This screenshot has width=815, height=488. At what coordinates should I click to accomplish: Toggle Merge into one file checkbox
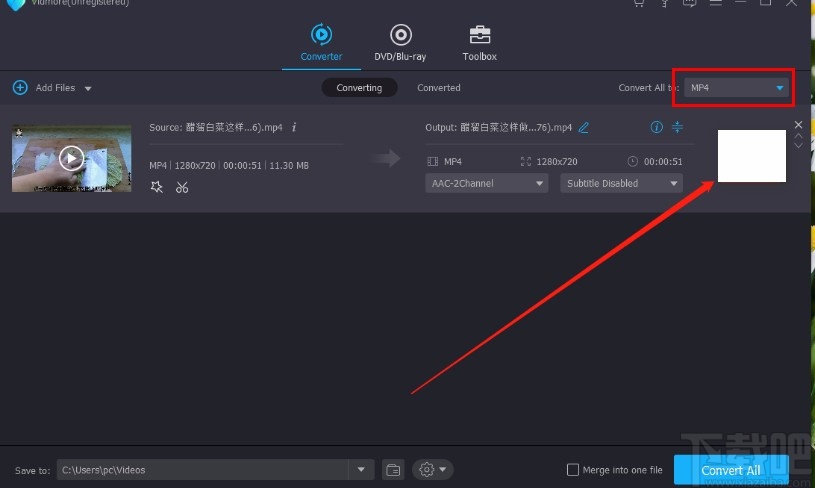(572, 470)
